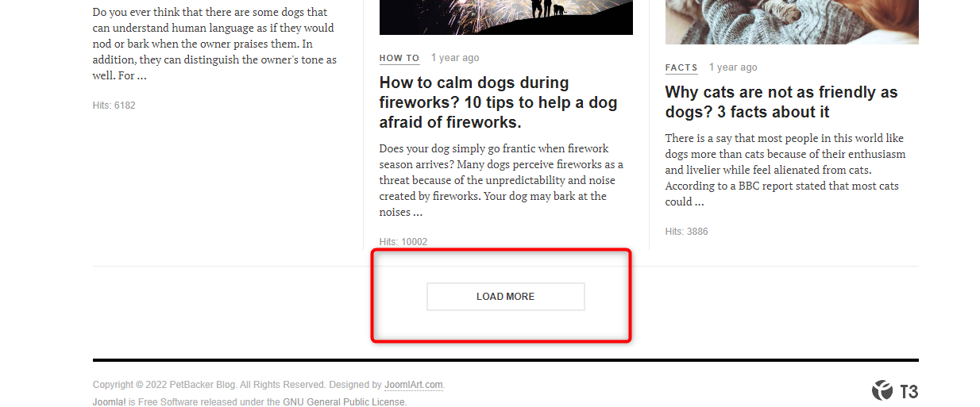Screen dimensions: 980x407
Task: Click the cats article excerpt paragraph
Action: click(x=786, y=170)
